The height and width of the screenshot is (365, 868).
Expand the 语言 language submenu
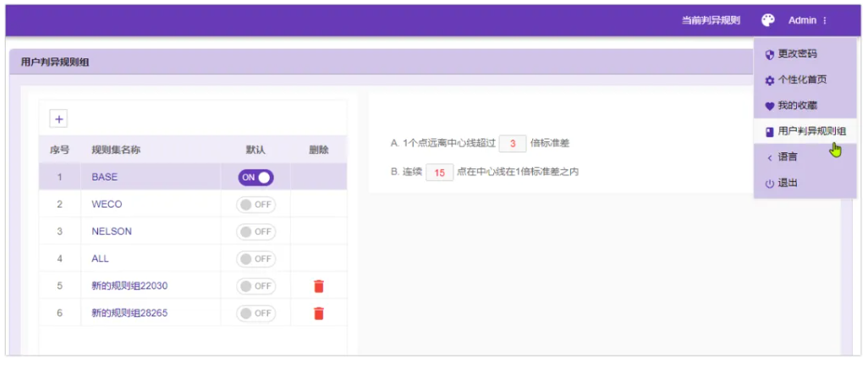pyautogui.click(x=787, y=158)
